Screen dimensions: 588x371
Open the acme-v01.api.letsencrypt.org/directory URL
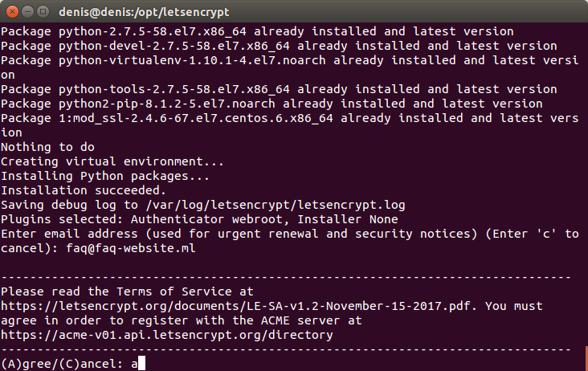pyautogui.click(x=167, y=335)
